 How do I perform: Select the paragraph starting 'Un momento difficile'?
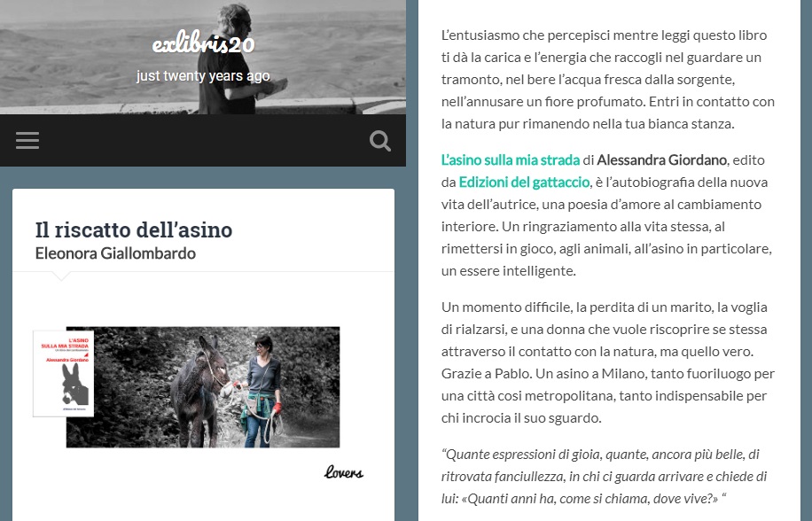coord(607,362)
